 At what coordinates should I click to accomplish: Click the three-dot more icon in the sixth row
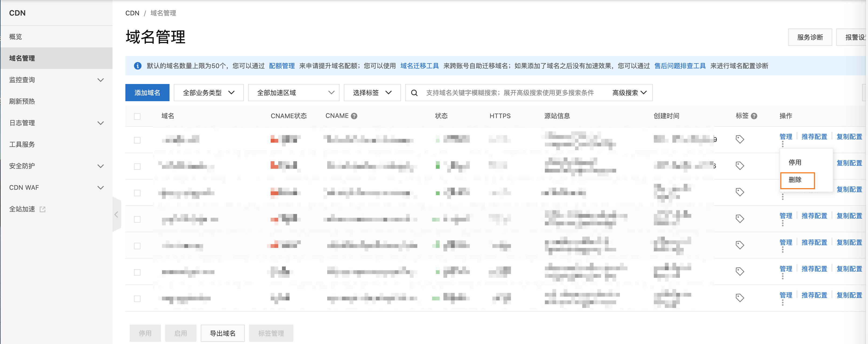[782, 276]
